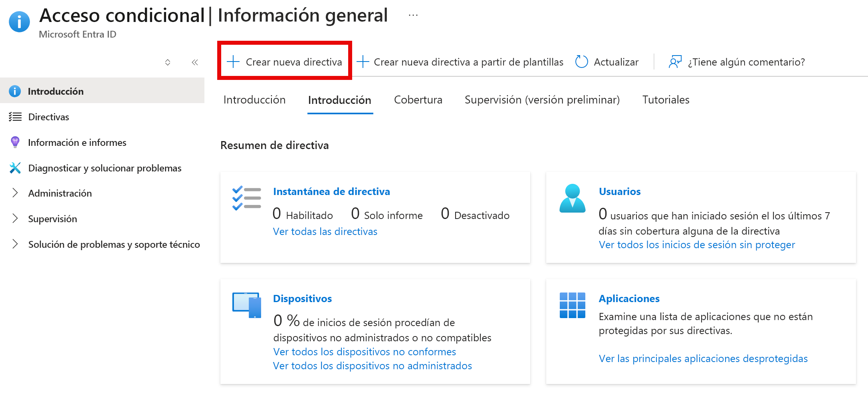Click the feedback person icon
The image size is (868, 402).
point(675,62)
